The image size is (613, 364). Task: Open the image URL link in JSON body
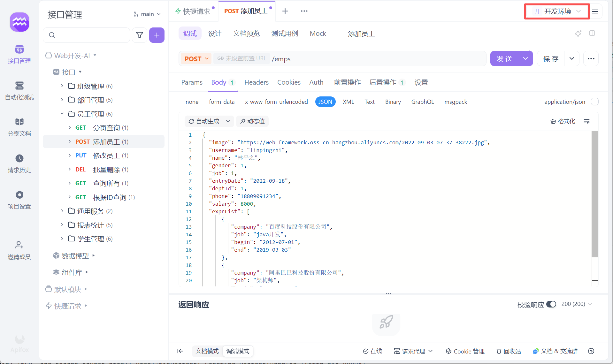click(x=362, y=142)
